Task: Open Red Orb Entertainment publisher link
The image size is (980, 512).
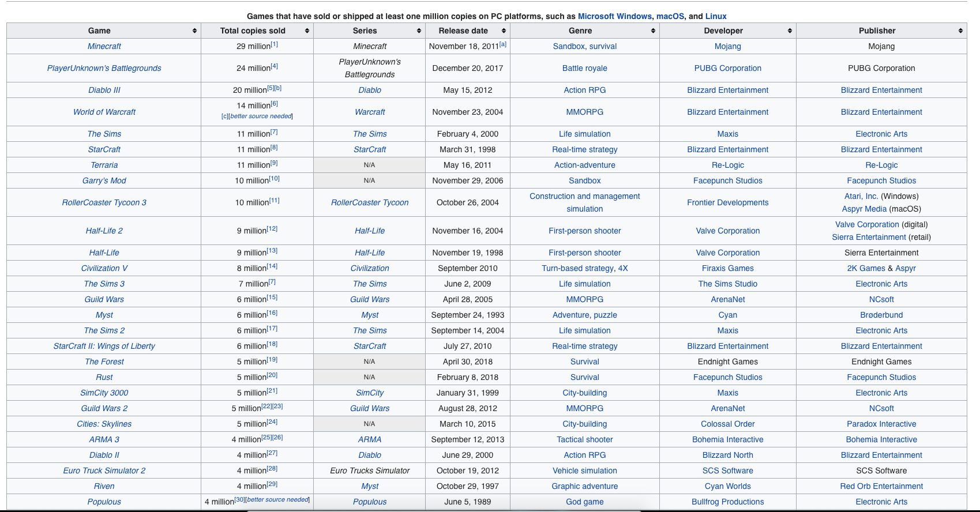Action: pos(881,486)
